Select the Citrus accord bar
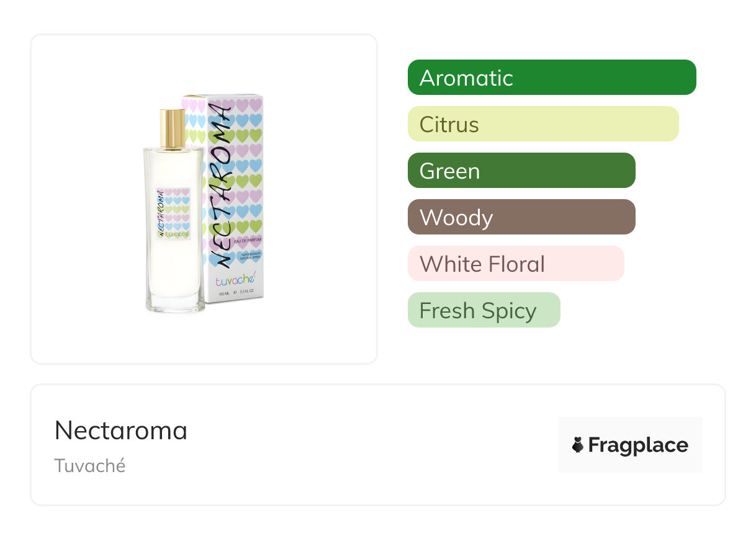756x536 pixels. tap(542, 124)
